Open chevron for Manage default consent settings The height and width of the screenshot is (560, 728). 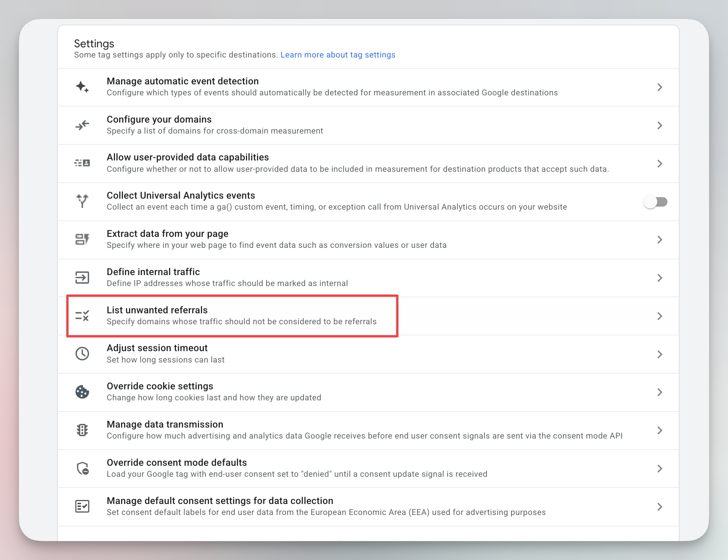point(660,507)
